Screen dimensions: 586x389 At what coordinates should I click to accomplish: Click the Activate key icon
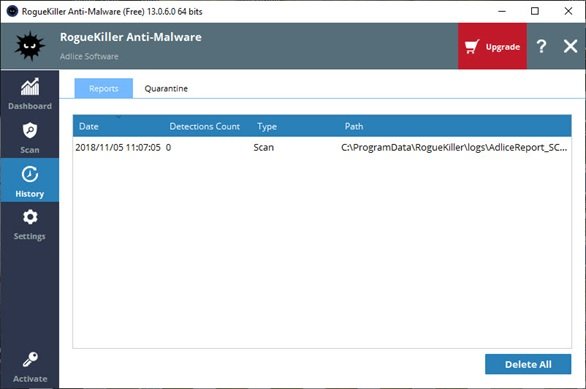30,359
